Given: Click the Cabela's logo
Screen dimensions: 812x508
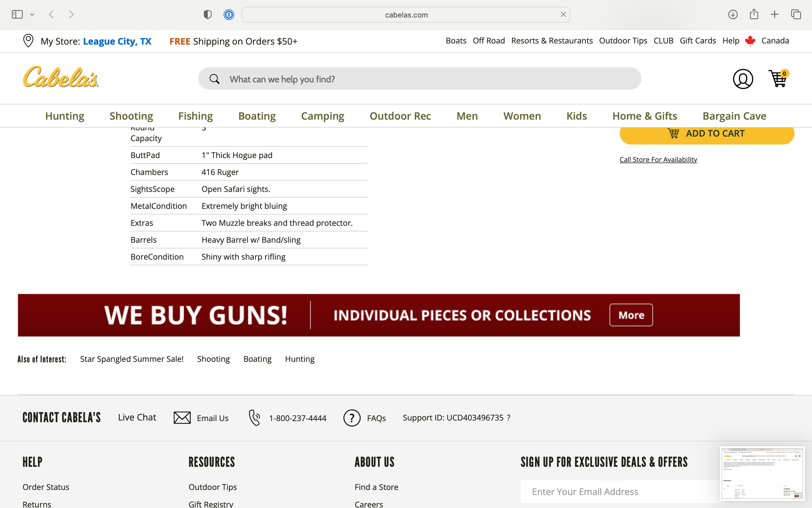Looking at the screenshot, I should pyautogui.click(x=61, y=76).
